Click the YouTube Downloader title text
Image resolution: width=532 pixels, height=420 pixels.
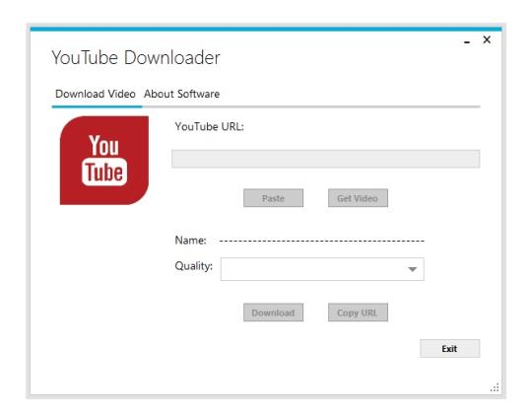136,57
